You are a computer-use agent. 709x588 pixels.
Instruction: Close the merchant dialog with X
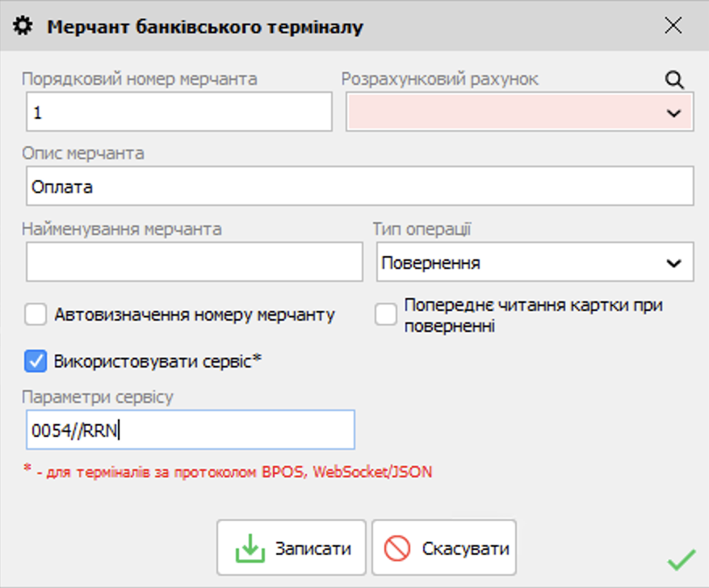click(x=673, y=26)
